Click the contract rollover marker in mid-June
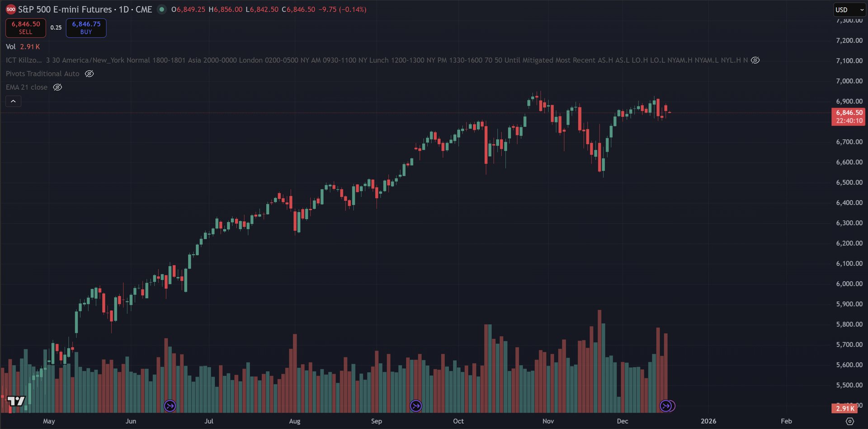The width and height of the screenshot is (868, 429). pyautogui.click(x=170, y=406)
